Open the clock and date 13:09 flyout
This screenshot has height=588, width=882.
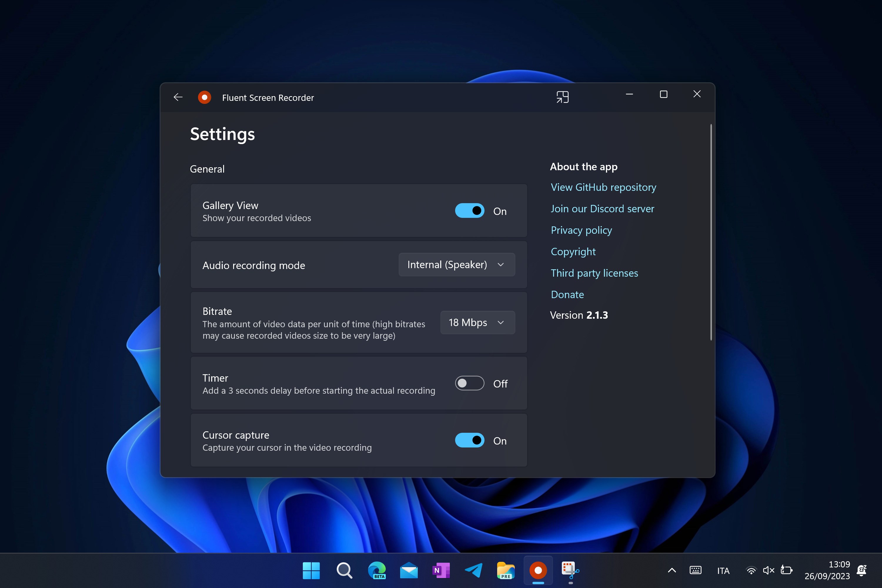point(827,570)
